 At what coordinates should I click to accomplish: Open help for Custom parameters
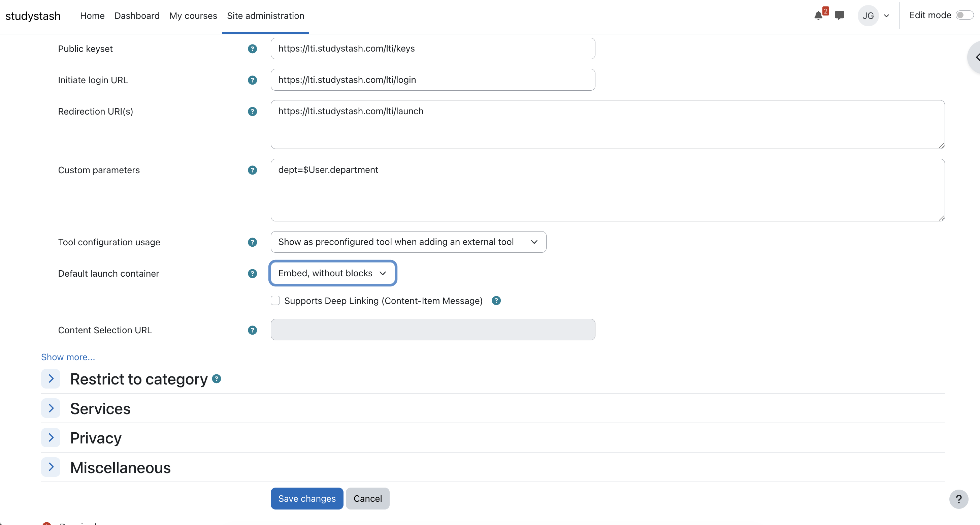coord(252,170)
